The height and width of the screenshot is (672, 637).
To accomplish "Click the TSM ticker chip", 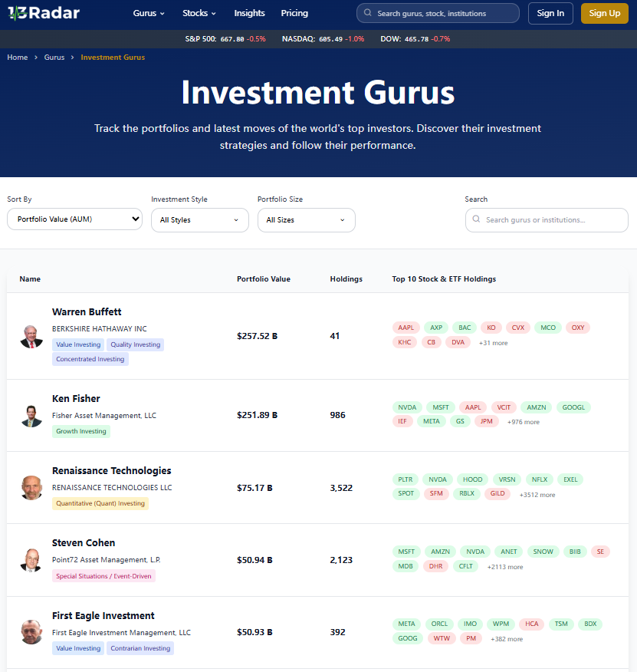I will point(561,624).
